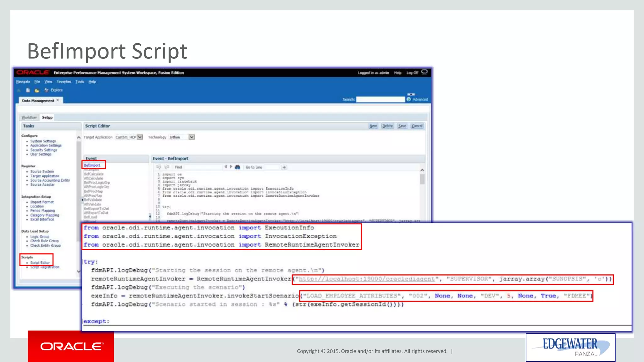The width and height of the screenshot is (644, 362).
Task: Click the find previous arrow icon
Action: click(x=225, y=167)
